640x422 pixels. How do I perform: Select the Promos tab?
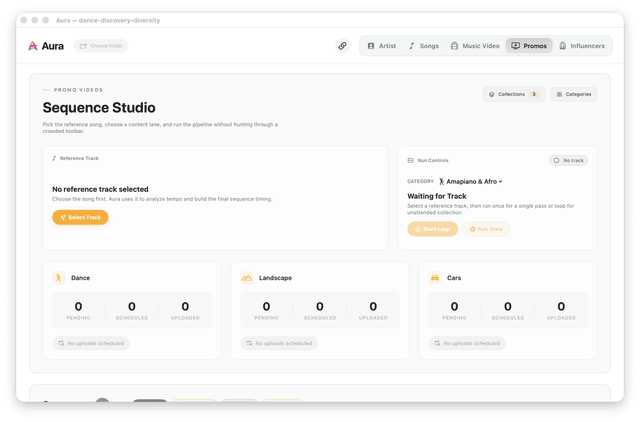[x=529, y=46]
